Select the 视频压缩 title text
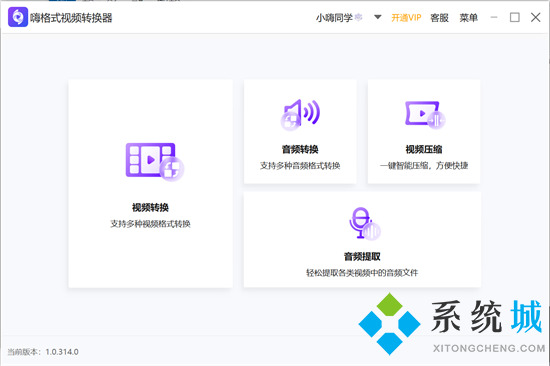Image resolution: width=550 pixels, height=366 pixels. (424, 149)
